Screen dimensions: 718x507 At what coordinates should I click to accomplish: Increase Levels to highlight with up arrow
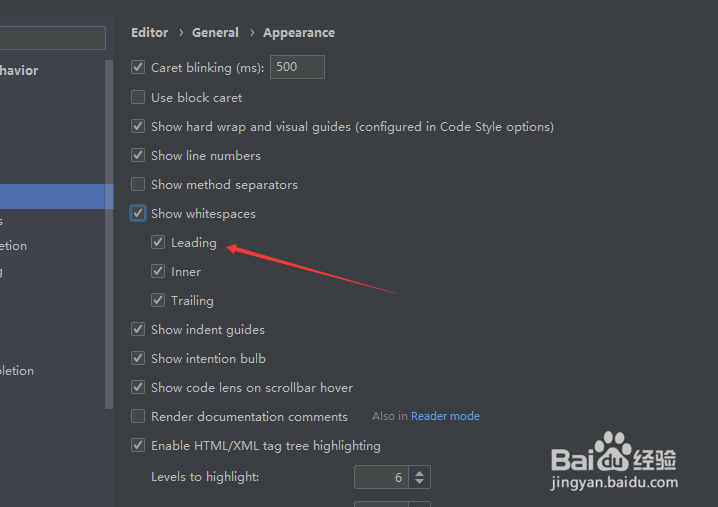[419, 472]
